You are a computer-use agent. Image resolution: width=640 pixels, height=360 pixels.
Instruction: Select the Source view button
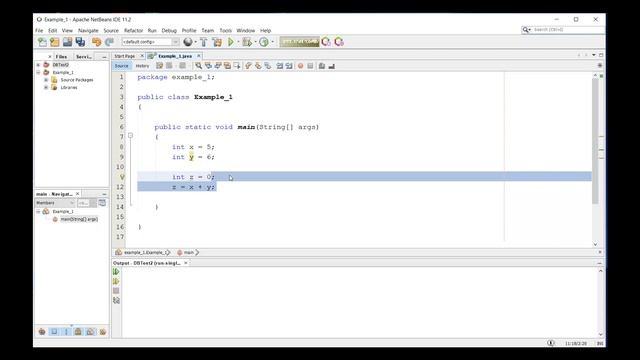click(x=121, y=66)
